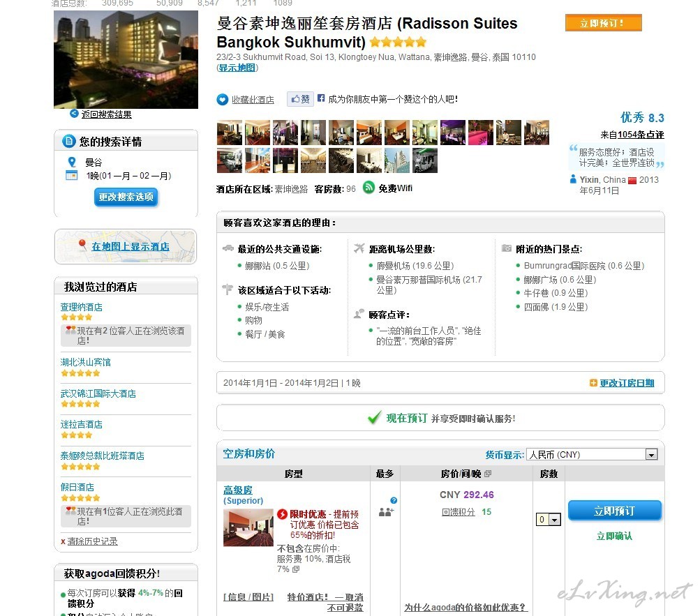Click the red map pin icon

point(82,244)
